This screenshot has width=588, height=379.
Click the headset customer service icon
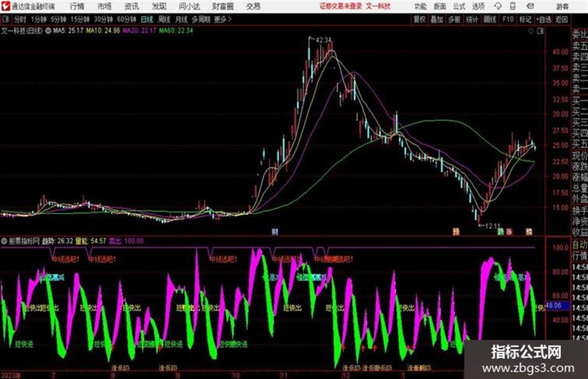(498, 6)
